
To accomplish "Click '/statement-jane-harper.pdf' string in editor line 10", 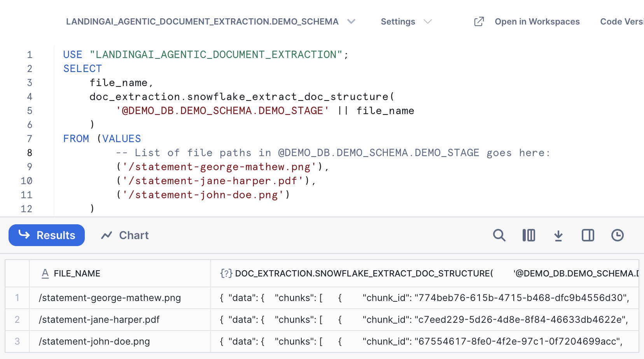I will 213,181.
